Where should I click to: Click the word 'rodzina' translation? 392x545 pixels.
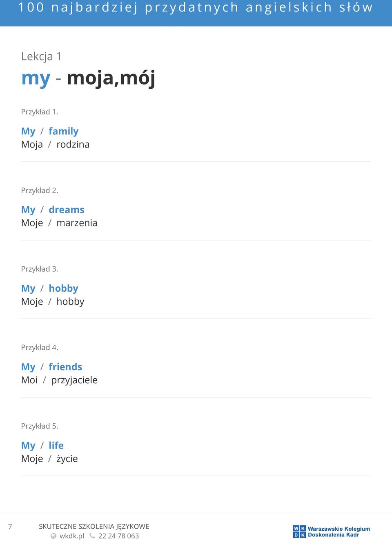coord(73,145)
